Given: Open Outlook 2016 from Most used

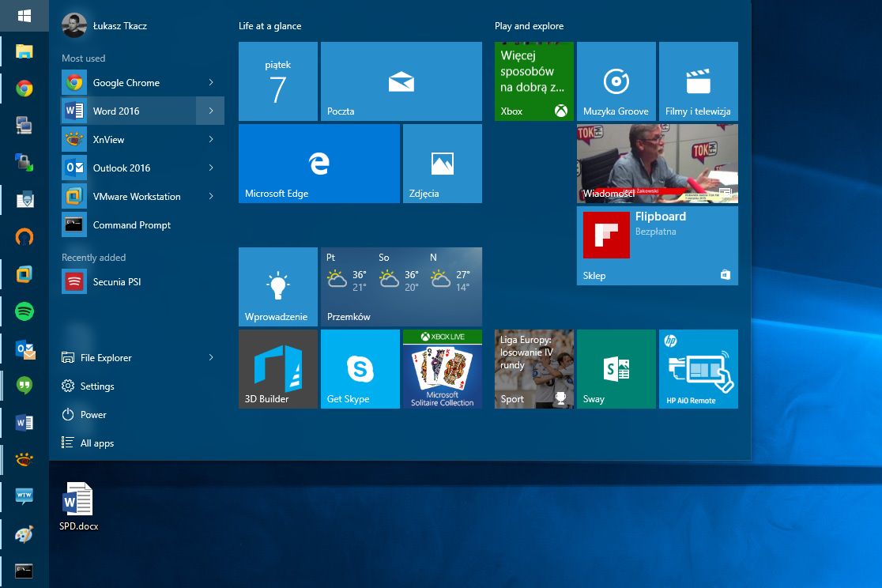Looking at the screenshot, I should pyautogui.click(x=143, y=168).
